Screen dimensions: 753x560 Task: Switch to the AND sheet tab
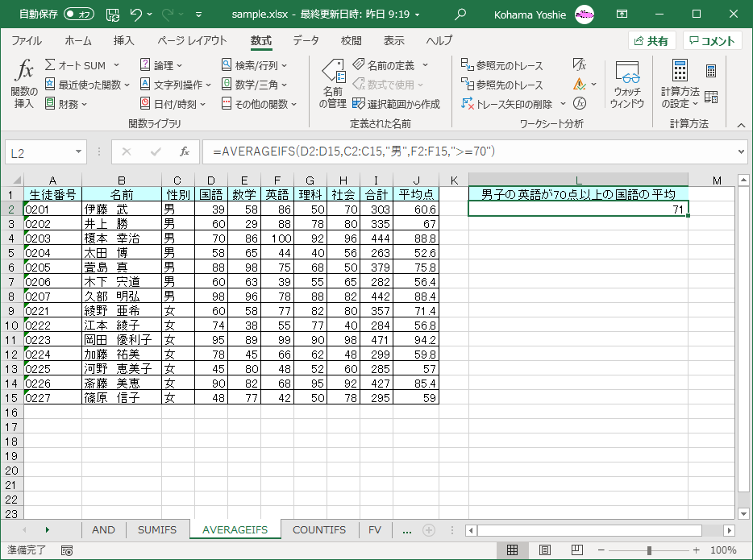point(103,529)
